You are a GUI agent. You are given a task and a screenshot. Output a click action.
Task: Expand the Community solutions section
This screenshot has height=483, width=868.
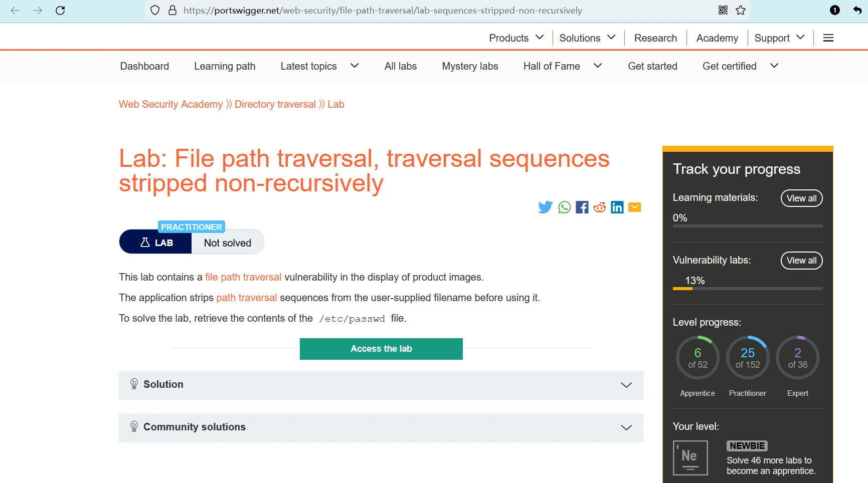[381, 427]
